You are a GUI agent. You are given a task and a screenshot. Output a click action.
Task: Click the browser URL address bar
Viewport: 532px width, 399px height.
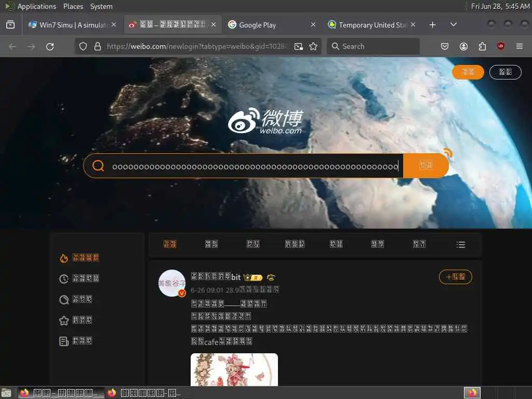point(197,46)
